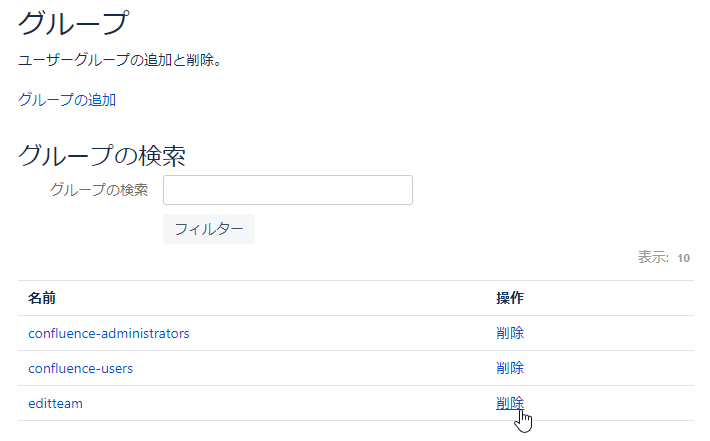Image resolution: width=710 pixels, height=441 pixels.
Task: Click the 操作 column header
Action: 510,298
